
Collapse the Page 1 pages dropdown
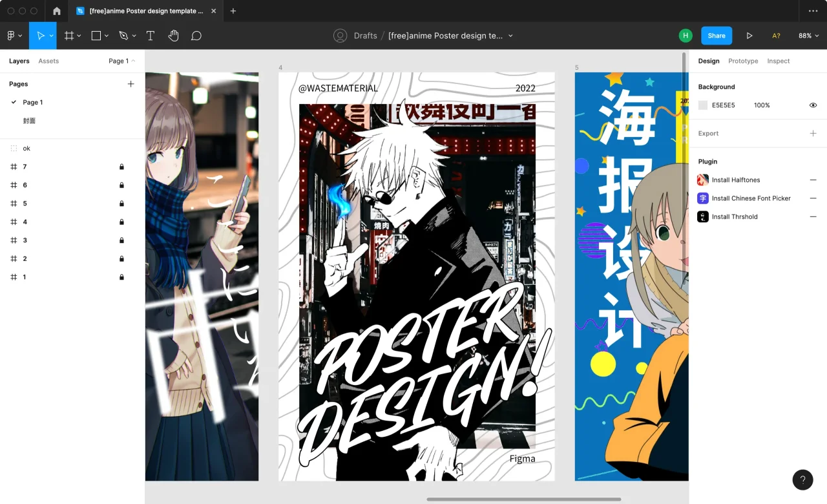[x=122, y=61]
